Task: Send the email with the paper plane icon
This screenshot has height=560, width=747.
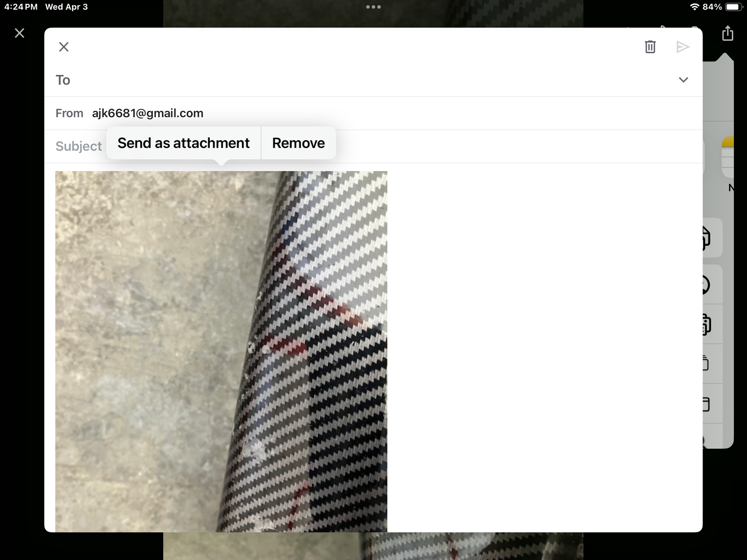Action: pyautogui.click(x=683, y=47)
